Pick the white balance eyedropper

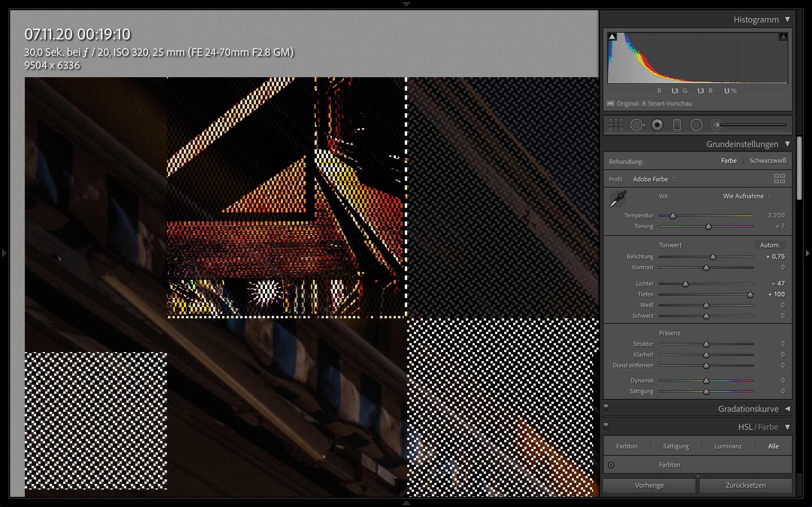(618, 199)
